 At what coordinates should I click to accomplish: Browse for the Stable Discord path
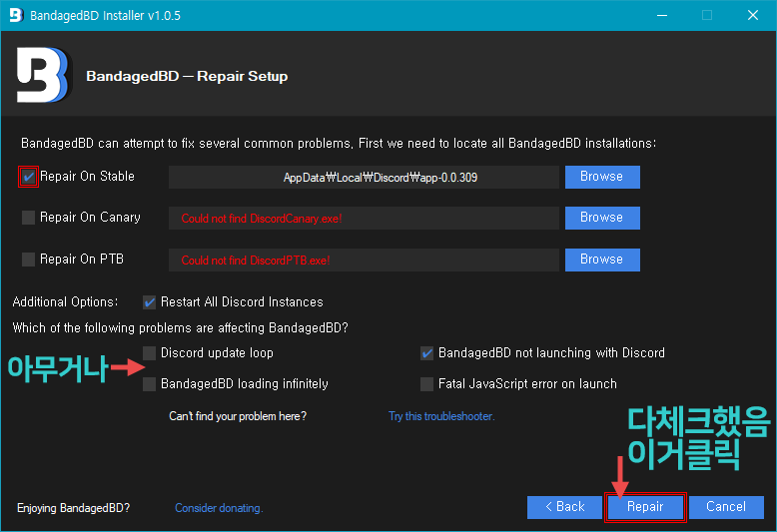point(602,177)
